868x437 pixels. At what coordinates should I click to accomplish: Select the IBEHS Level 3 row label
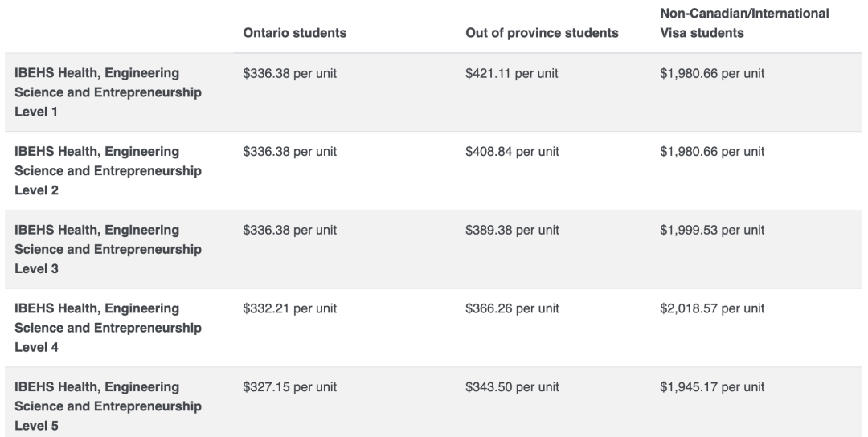click(108, 250)
